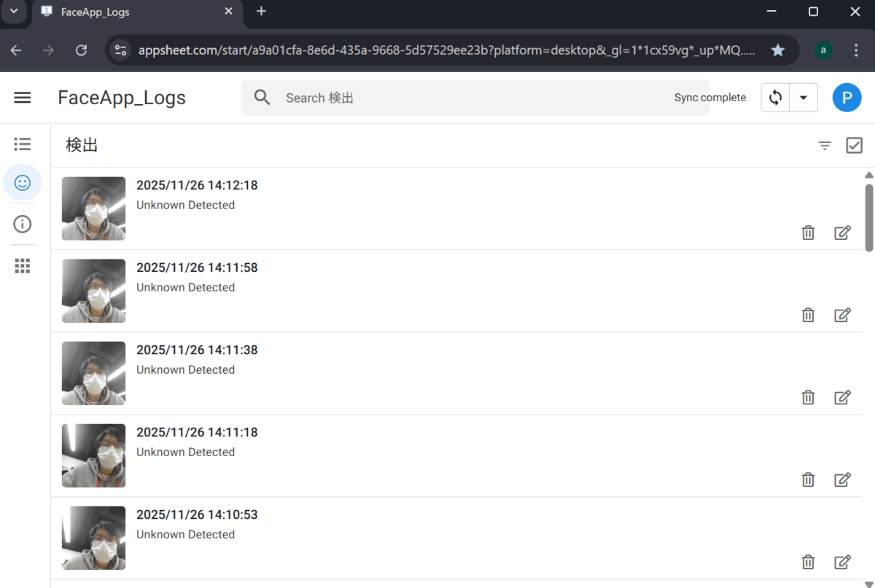Select the smiley face detection view
This screenshot has height=588, width=875.
click(x=23, y=183)
